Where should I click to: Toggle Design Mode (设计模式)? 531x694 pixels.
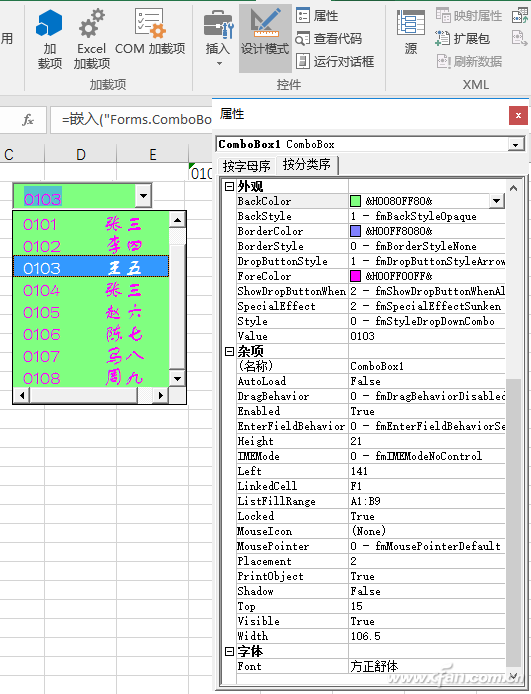(x=265, y=38)
